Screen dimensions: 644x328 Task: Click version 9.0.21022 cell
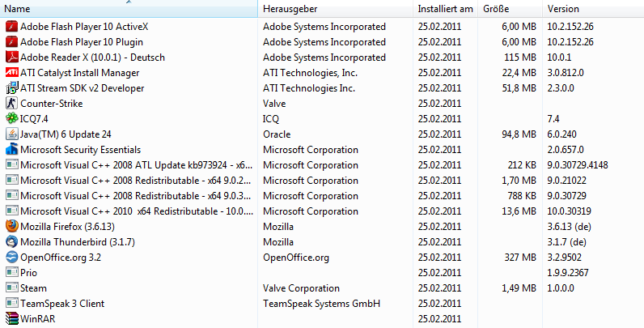[567, 181]
